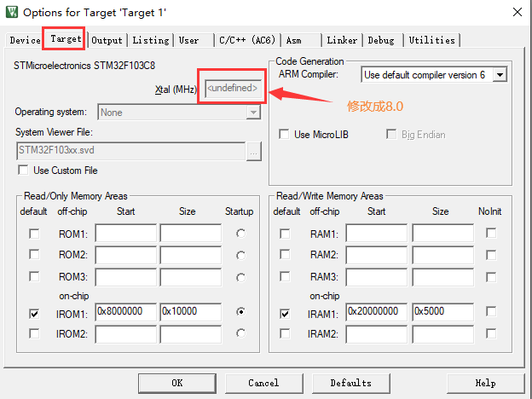Click the System Viewer File browse button
The image size is (532, 399).
[253, 151]
